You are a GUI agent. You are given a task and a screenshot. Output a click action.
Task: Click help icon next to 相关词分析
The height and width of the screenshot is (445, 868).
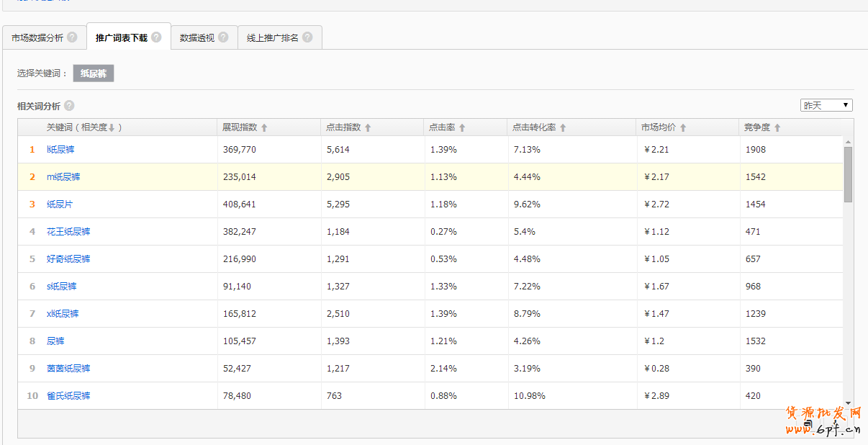(69, 106)
